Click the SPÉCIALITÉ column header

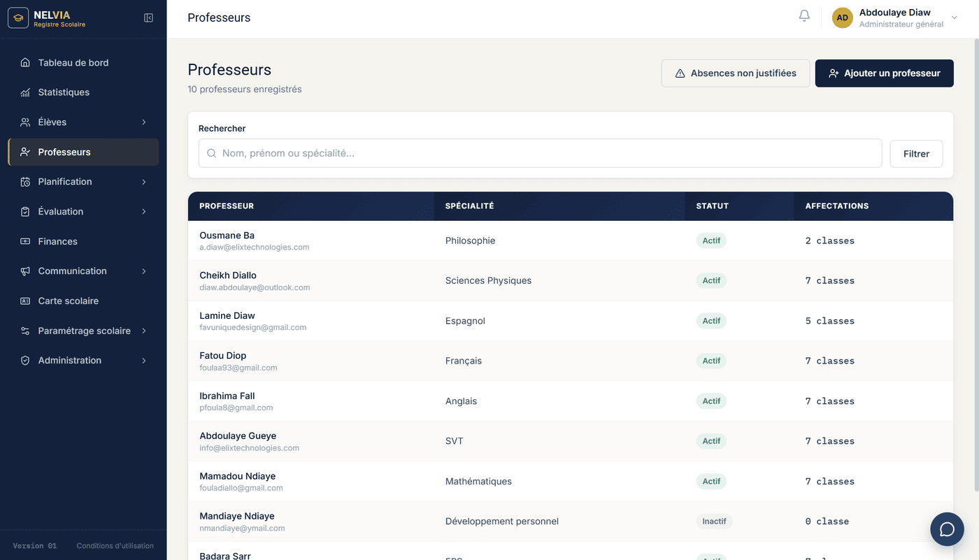[x=470, y=206]
